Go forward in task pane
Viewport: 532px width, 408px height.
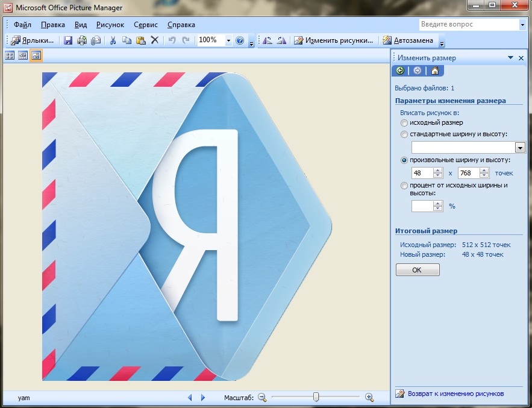click(x=418, y=71)
